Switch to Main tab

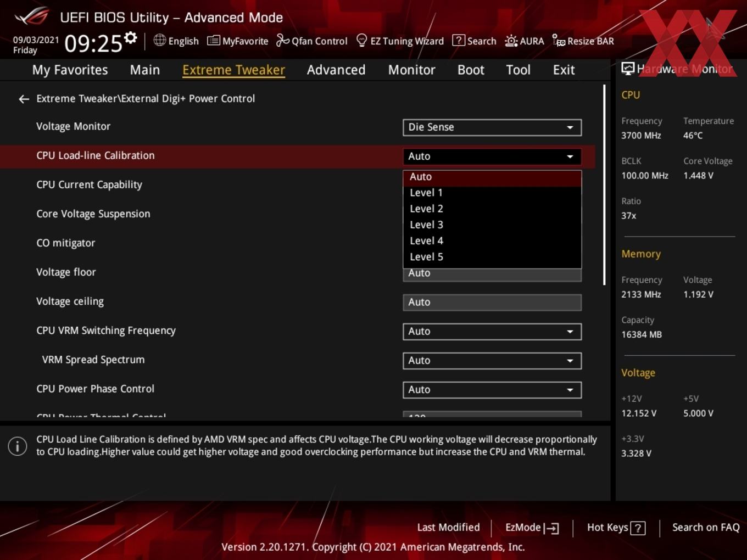tap(145, 70)
